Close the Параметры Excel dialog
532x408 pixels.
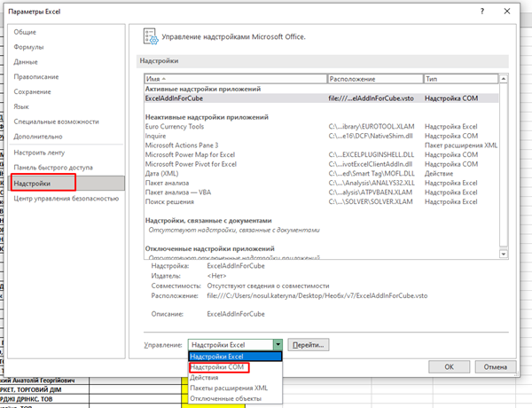tap(507, 12)
